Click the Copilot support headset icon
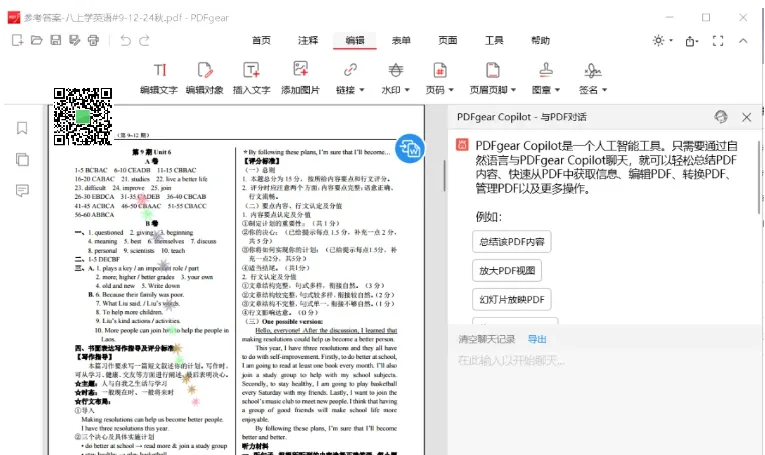765x455 pixels. pyautogui.click(x=721, y=117)
